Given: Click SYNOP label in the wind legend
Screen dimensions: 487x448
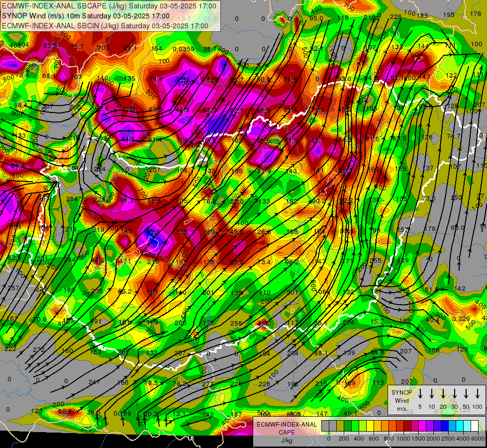Looking at the screenshot, I should click(x=401, y=392).
